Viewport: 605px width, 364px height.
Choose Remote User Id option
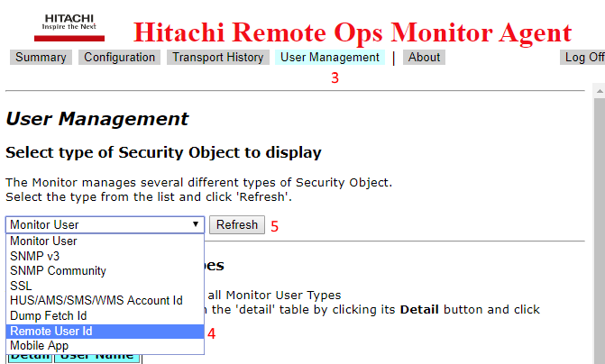(x=105, y=332)
